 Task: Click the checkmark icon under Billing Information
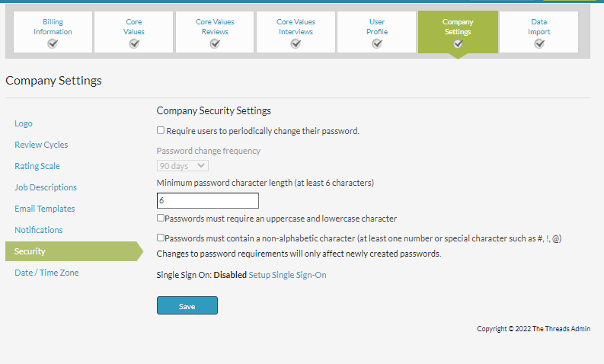tap(53, 44)
